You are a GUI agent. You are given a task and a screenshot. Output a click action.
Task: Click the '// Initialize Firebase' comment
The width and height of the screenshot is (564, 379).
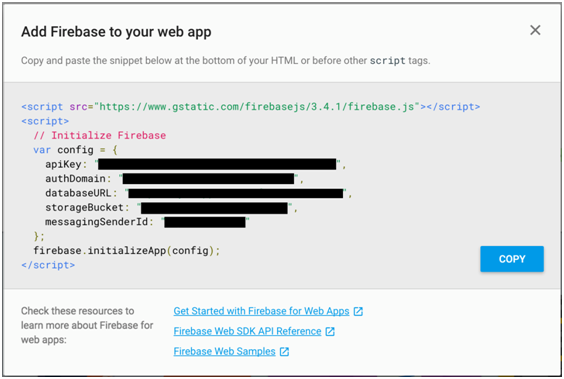tap(100, 136)
